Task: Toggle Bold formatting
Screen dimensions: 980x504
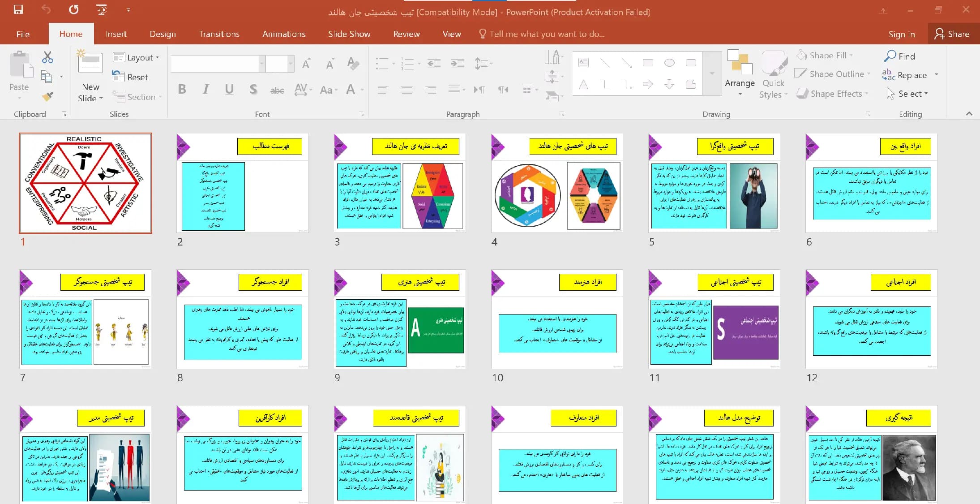Action: (x=182, y=90)
